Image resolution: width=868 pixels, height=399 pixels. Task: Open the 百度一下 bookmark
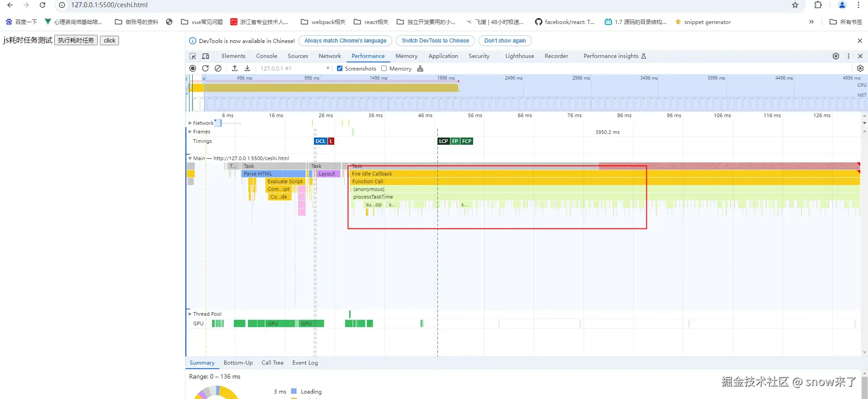point(21,22)
